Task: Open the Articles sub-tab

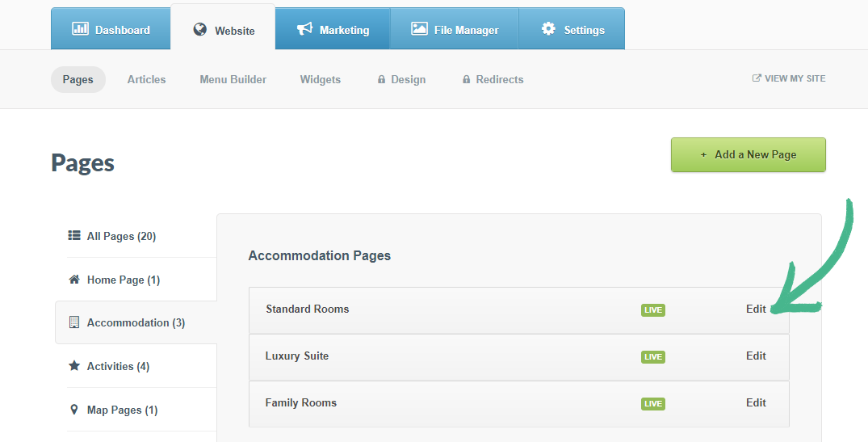Action: coord(146,79)
